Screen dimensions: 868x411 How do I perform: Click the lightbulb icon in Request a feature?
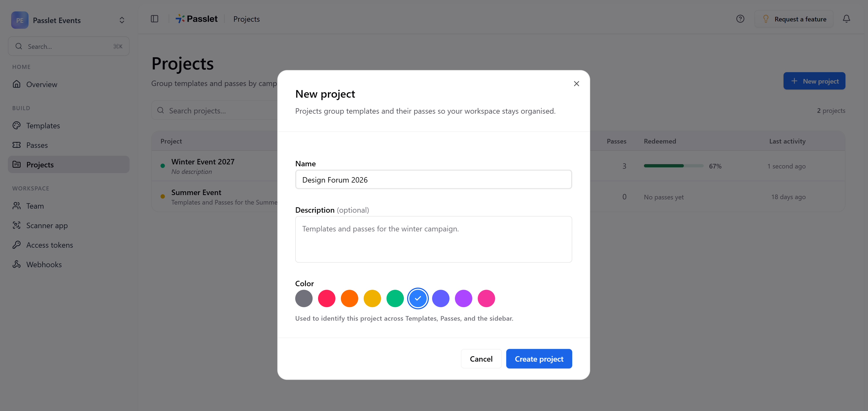tap(766, 19)
